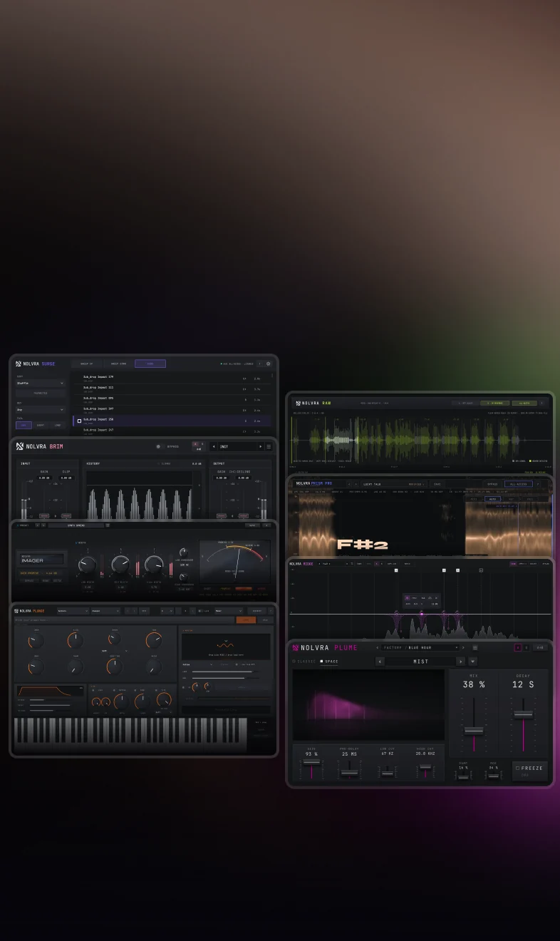Click the hamburger icon beside Imager preset

[108, 525]
